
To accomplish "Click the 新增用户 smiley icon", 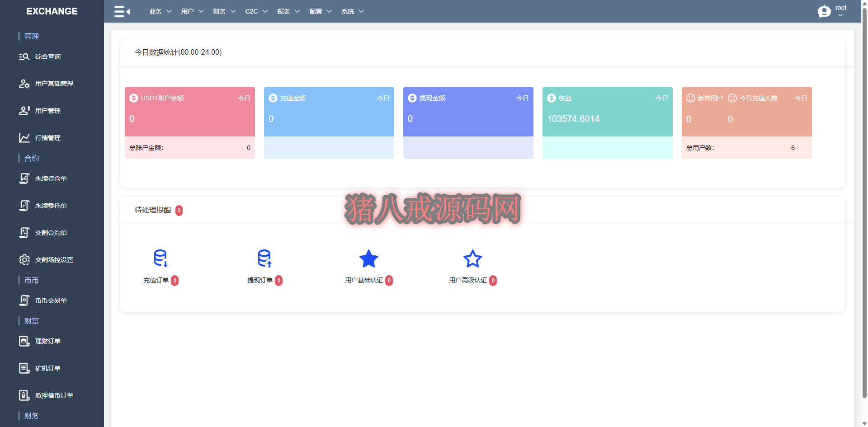I will (x=691, y=98).
